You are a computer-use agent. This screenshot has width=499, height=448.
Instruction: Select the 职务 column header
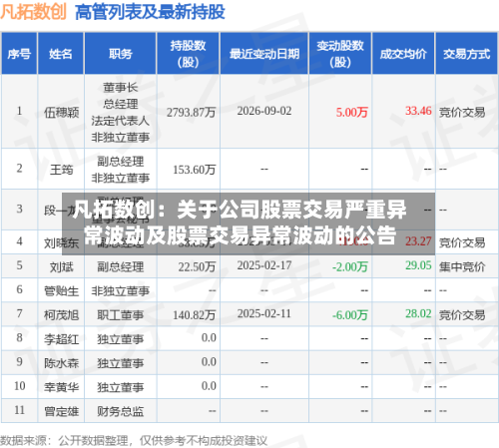click(121, 53)
